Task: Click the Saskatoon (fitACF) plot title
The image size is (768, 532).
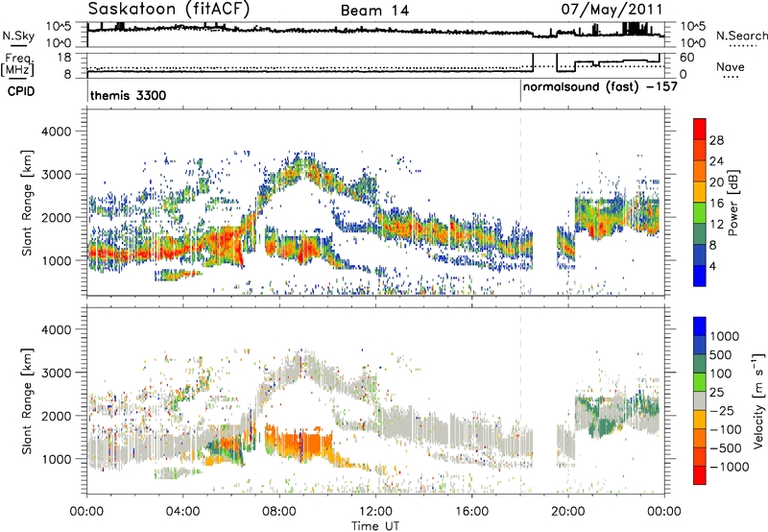Action: pos(169,9)
